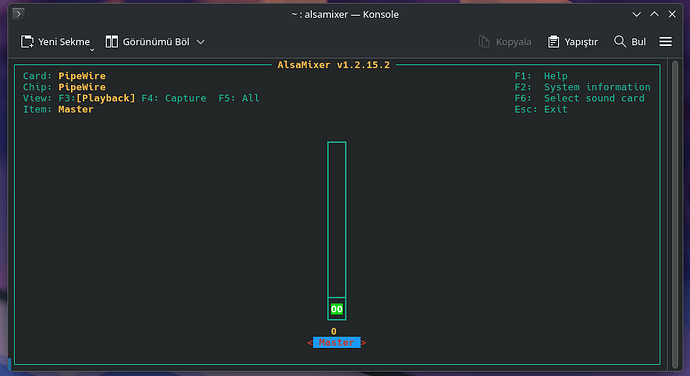Screen dimensions: 690x376
Task: Open the hamburger menu icon
Action: pos(665,41)
